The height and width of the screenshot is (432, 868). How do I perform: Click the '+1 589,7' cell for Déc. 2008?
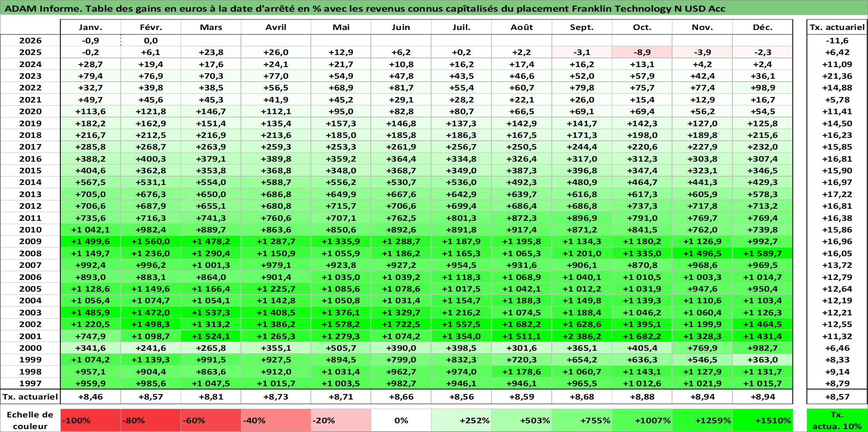click(763, 253)
